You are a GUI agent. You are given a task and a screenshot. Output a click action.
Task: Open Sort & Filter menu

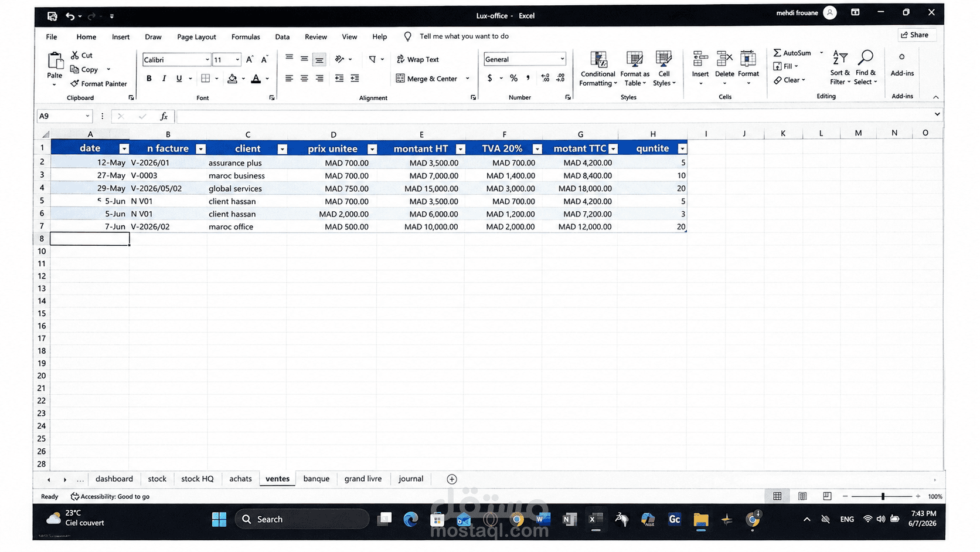840,68
